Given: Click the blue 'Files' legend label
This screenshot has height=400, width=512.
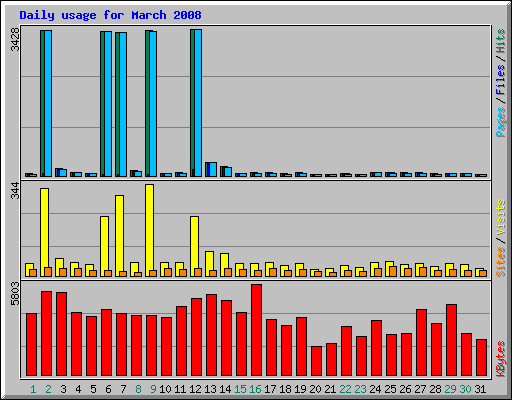Looking at the screenshot, I should pyautogui.click(x=501, y=80).
